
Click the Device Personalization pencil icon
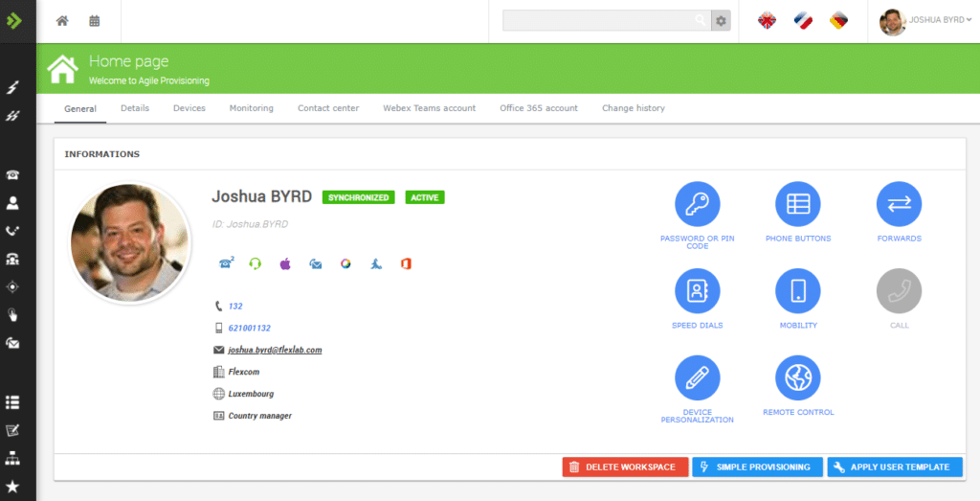[697, 377]
